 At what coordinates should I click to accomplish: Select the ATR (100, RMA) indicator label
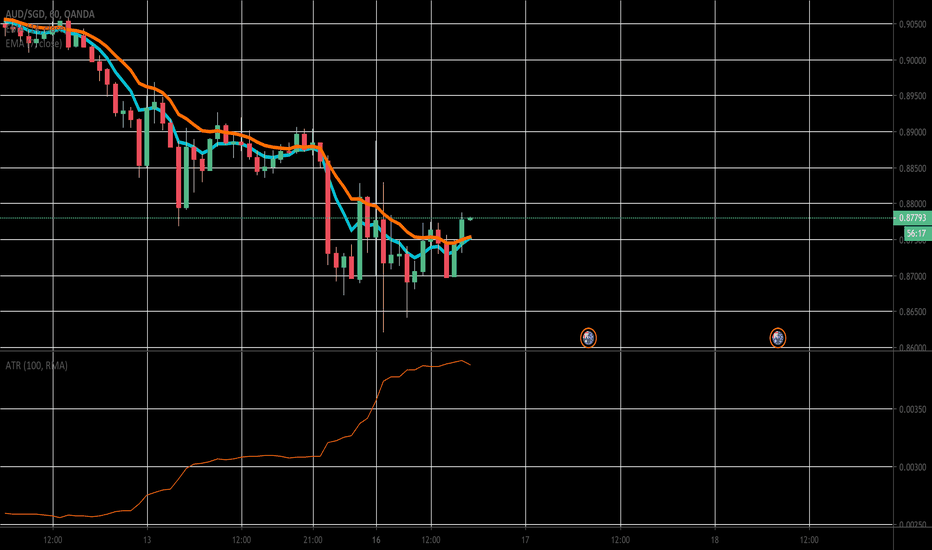tap(36, 365)
